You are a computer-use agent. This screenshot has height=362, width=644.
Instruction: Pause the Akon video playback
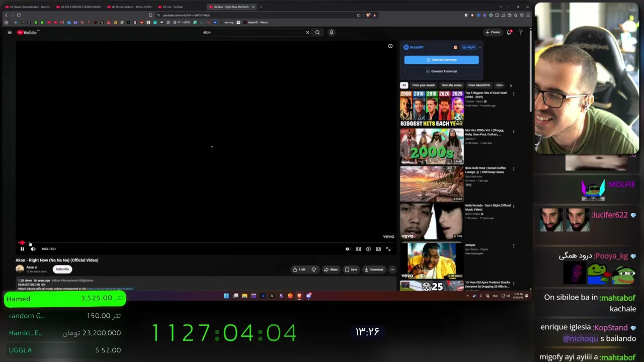tap(22, 249)
